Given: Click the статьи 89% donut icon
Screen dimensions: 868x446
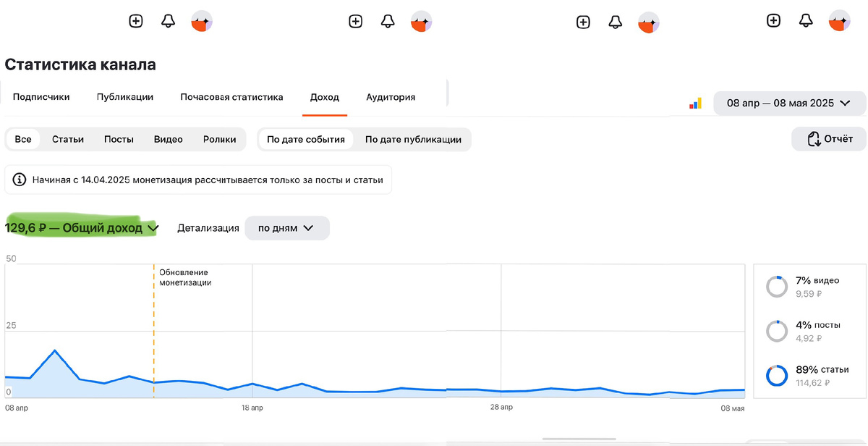Looking at the screenshot, I should (777, 376).
